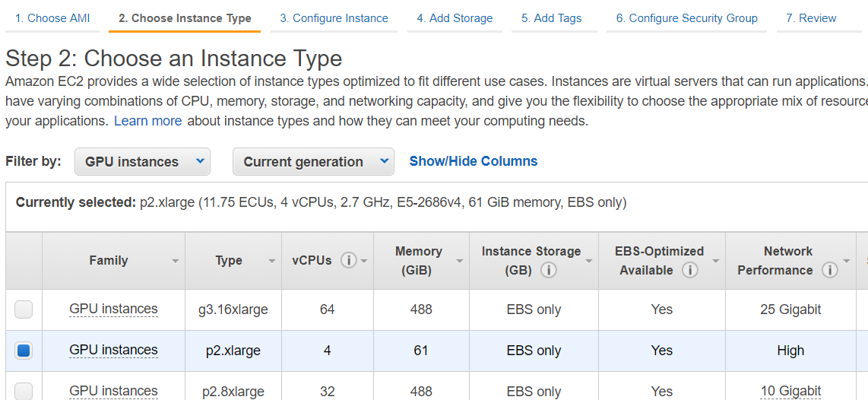Open the Learn more link

(147, 121)
